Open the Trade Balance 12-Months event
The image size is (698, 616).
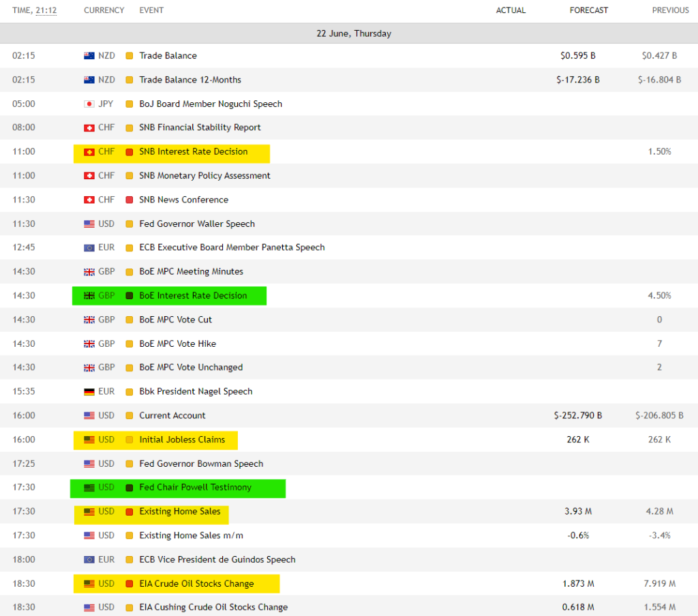click(190, 80)
